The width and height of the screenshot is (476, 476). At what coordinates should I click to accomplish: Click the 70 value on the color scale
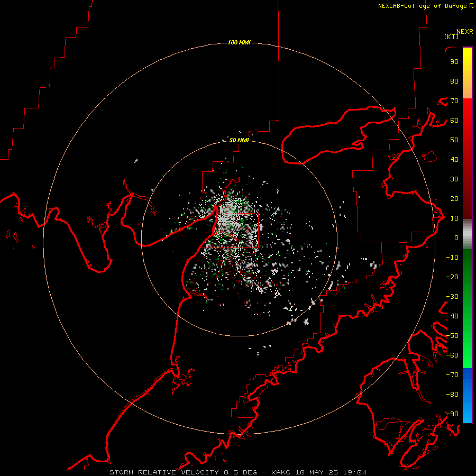[x=454, y=101]
